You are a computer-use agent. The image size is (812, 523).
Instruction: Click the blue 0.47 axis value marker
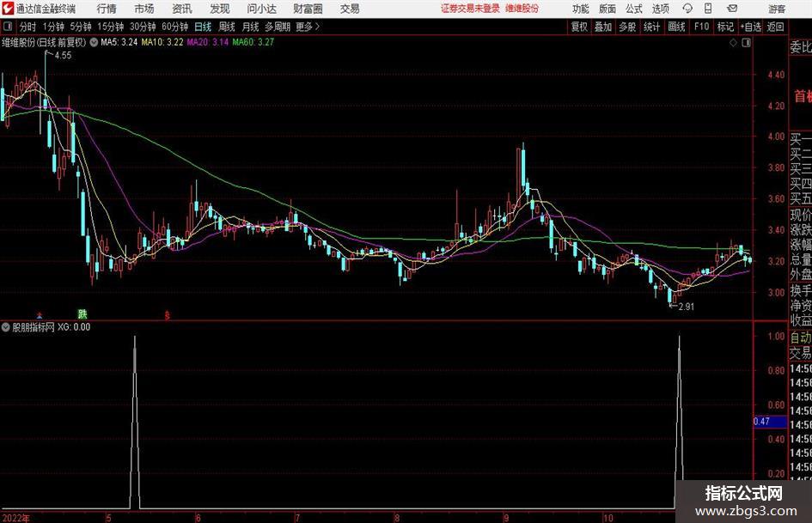(770, 422)
